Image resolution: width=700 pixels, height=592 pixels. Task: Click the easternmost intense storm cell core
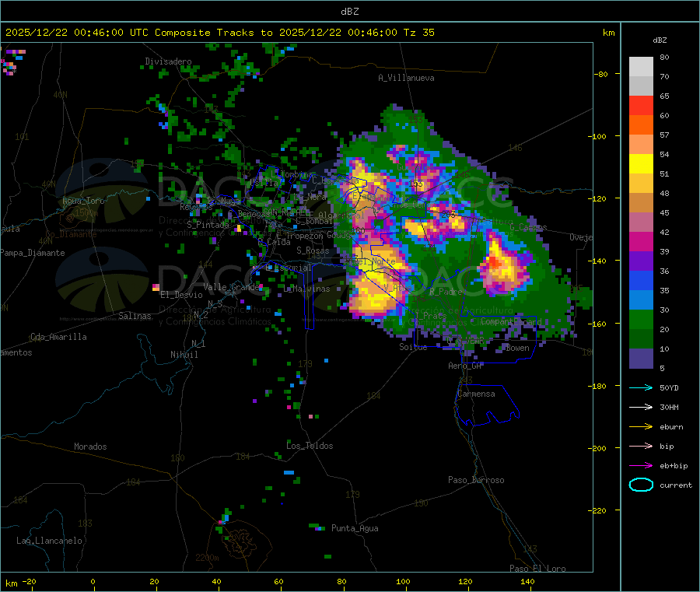click(495, 262)
